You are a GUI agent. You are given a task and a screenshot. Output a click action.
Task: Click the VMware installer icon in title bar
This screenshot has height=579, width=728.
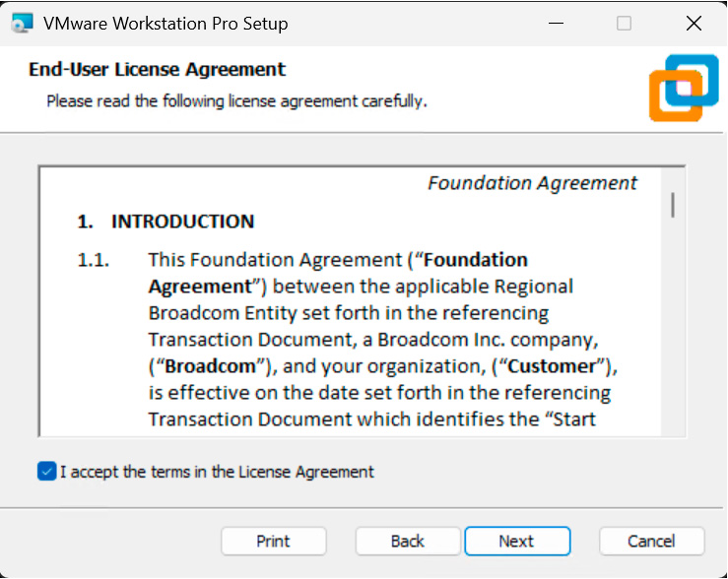pos(20,23)
